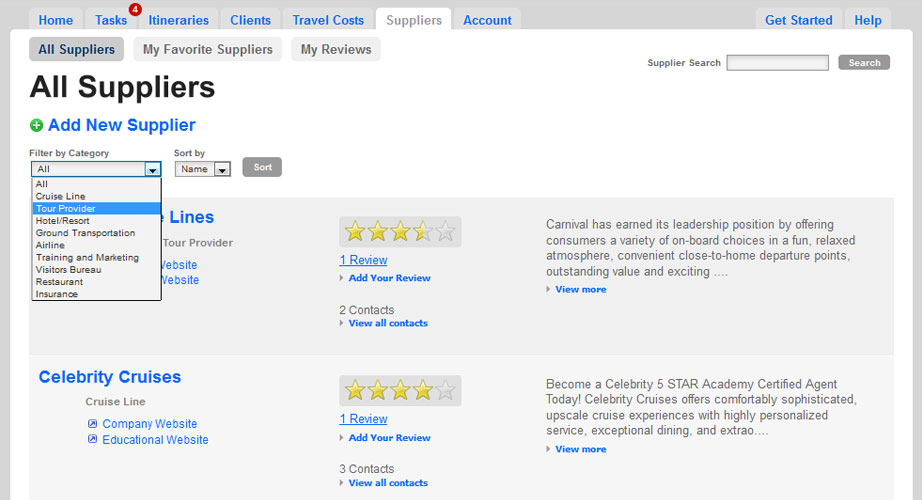This screenshot has height=500, width=922.
Task: View all contacts for Carnival
Action: (x=388, y=323)
